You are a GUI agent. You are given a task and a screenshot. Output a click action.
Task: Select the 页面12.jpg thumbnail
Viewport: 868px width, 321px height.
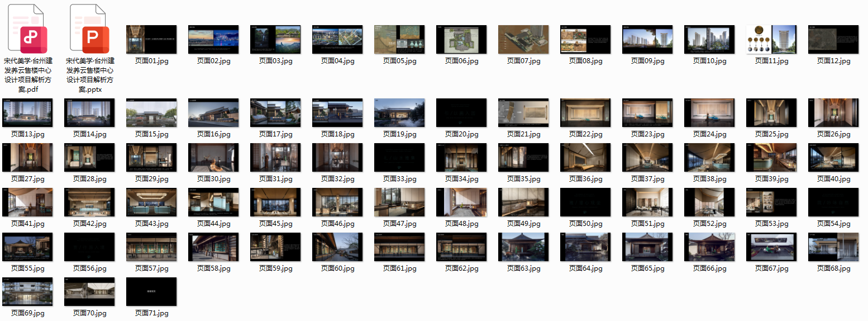click(833, 39)
